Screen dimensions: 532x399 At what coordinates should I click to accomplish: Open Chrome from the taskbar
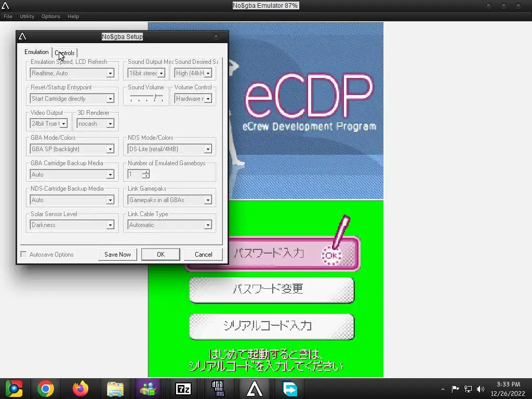46,389
